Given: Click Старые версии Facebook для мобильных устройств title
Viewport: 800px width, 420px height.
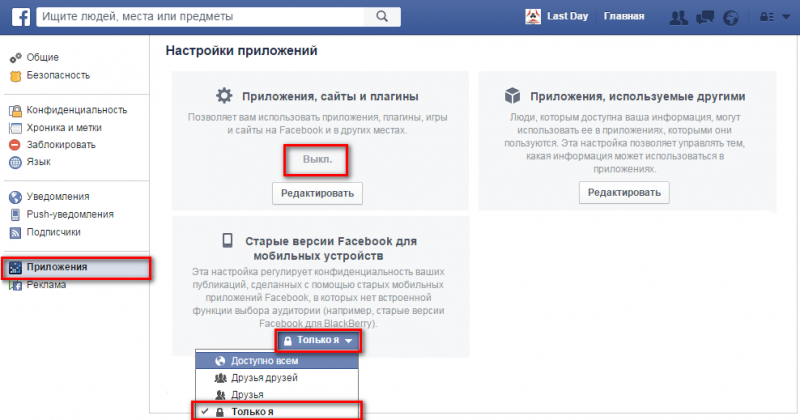Looking at the screenshot, I should pyautogui.click(x=331, y=248).
